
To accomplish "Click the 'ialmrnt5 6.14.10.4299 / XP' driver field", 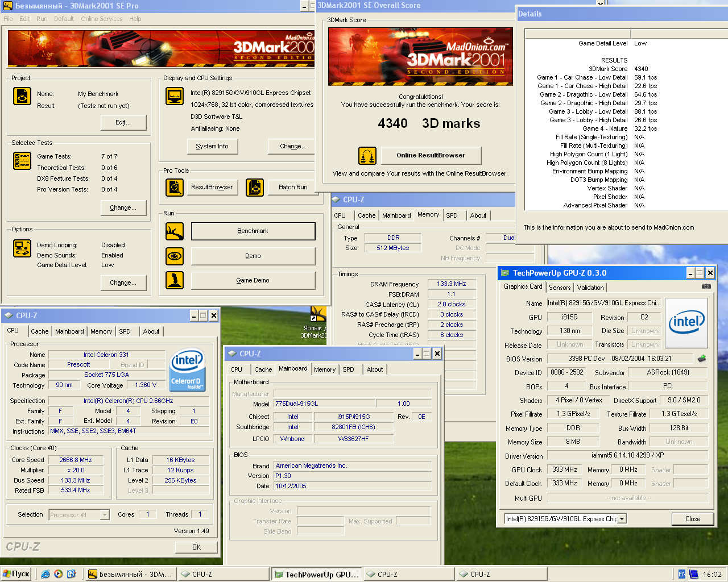I will [627, 455].
